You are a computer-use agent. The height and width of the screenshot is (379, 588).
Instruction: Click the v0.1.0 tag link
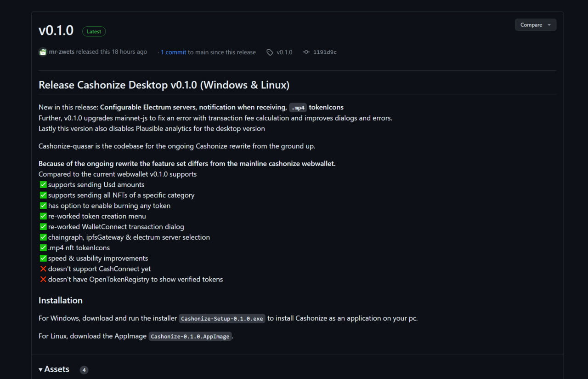pos(284,52)
